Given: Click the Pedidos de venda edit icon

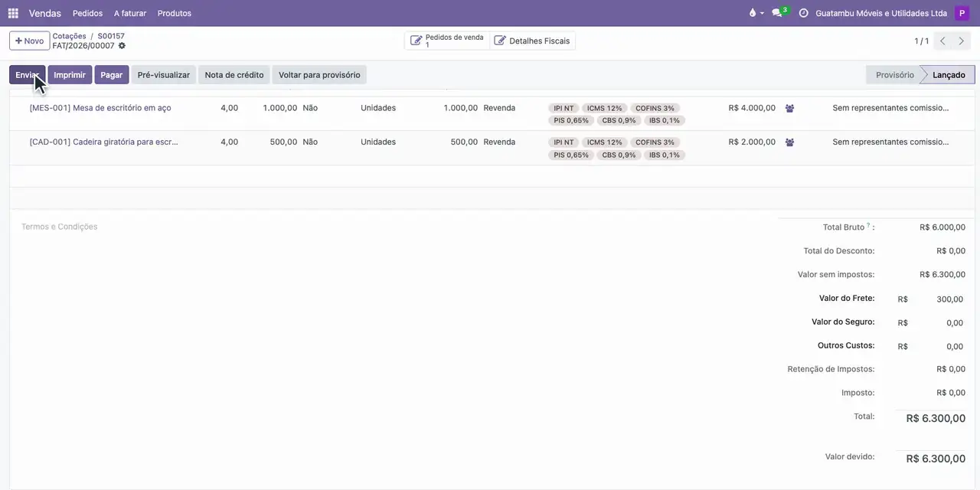Looking at the screenshot, I should coord(416,41).
